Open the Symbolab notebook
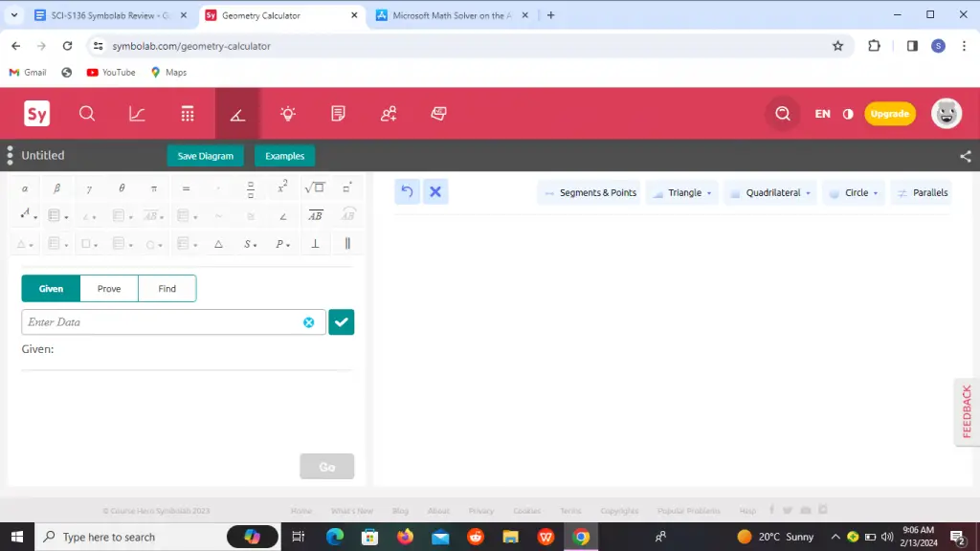Screen dimensions: 980x551 click(x=338, y=114)
